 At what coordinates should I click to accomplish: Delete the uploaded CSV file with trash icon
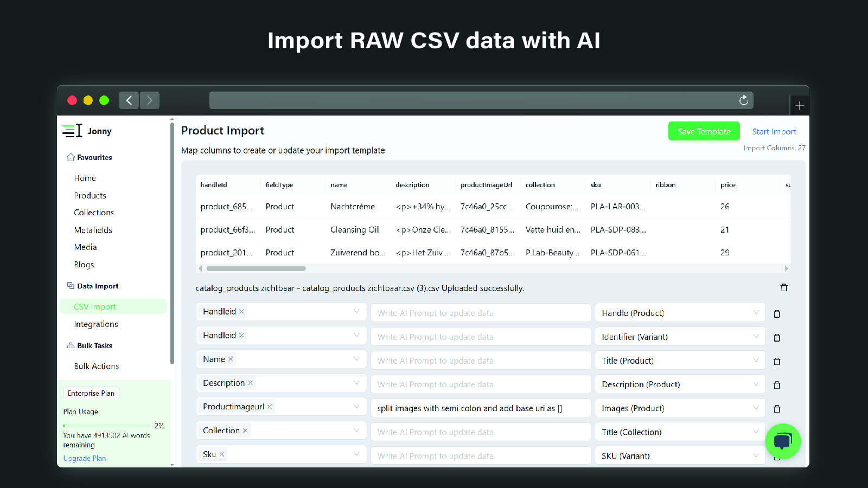coord(784,288)
